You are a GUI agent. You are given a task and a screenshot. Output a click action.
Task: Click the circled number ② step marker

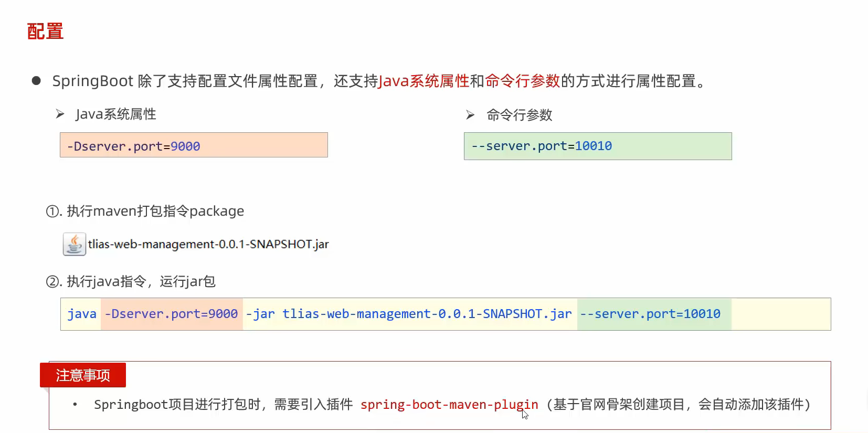point(52,282)
